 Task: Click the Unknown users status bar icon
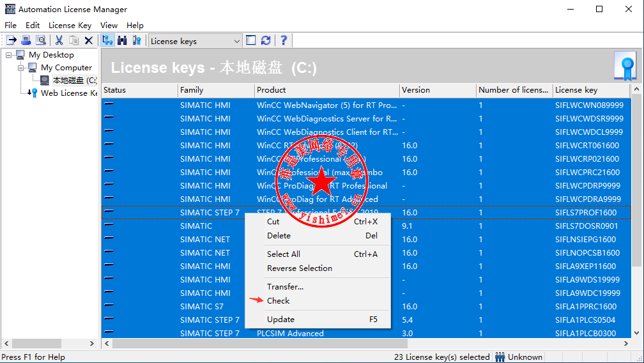(500, 357)
